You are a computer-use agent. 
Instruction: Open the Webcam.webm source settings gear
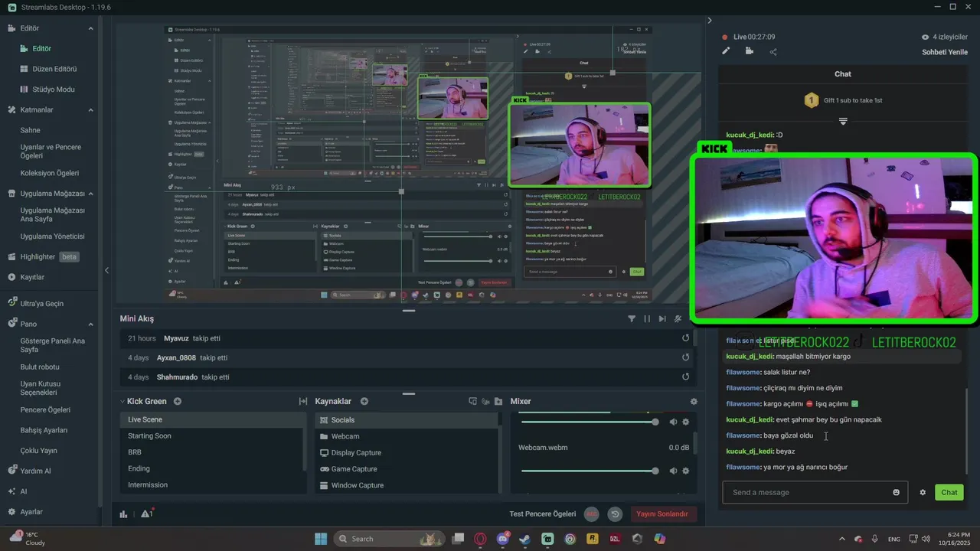coord(685,471)
